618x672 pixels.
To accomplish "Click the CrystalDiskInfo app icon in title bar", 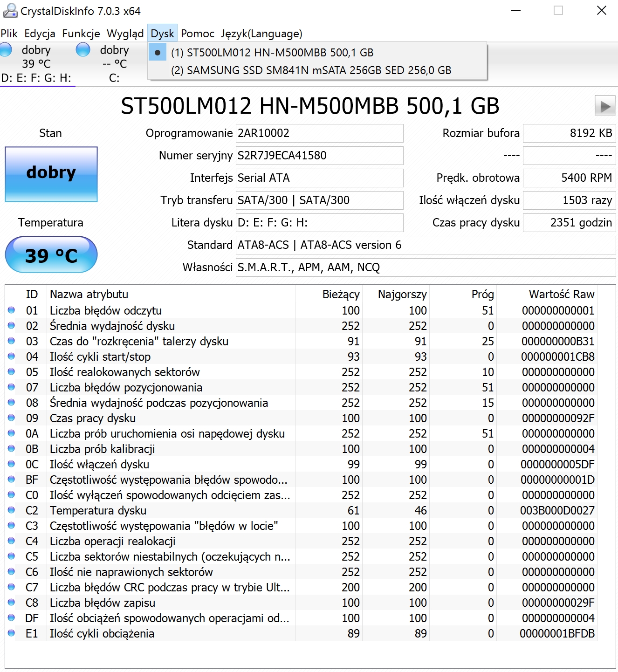I will (x=10, y=10).
